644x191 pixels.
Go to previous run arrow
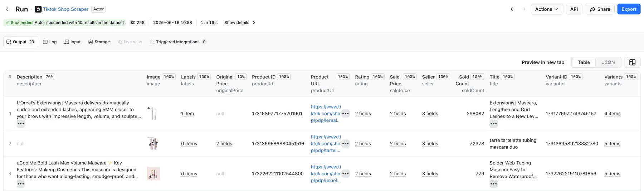513,9
